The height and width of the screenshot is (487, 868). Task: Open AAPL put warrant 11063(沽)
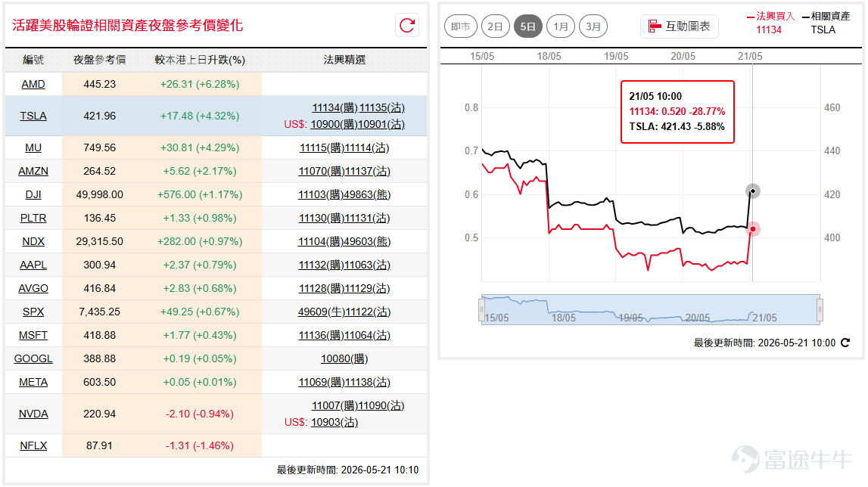coord(367,265)
